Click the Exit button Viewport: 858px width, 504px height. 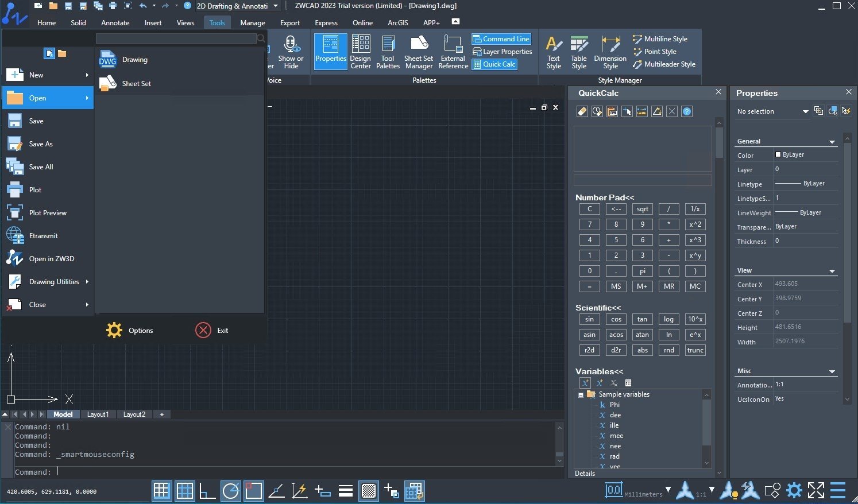coord(212,330)
